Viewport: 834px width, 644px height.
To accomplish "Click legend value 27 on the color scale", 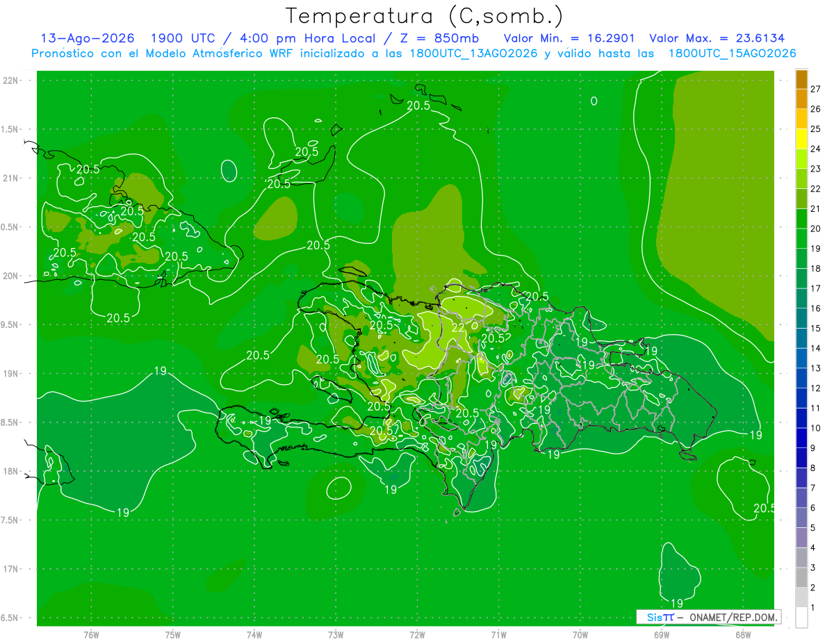I will pos(816,89).
